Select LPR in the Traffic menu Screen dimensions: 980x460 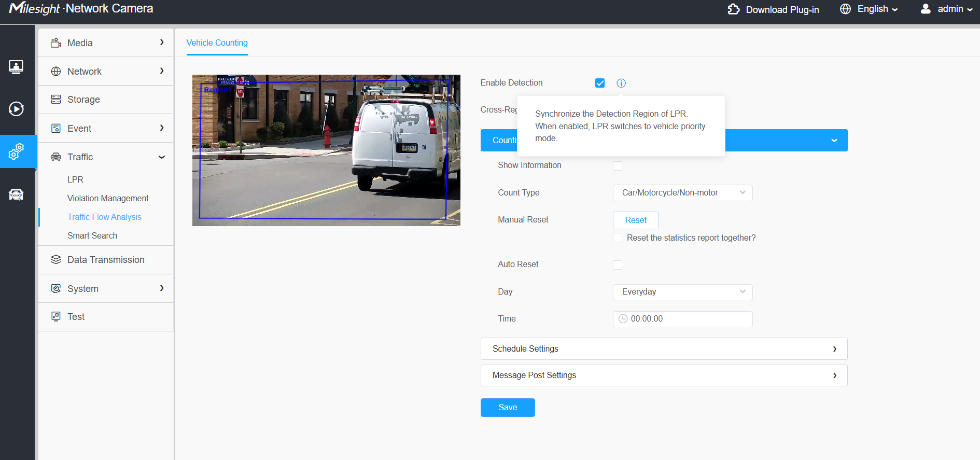tap(75, 179)
